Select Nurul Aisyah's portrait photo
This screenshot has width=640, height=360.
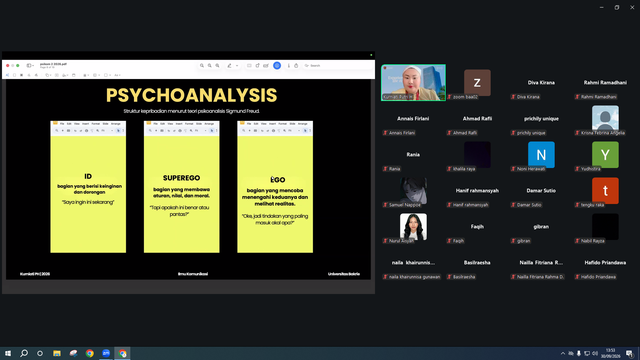[x=413, y=227]
